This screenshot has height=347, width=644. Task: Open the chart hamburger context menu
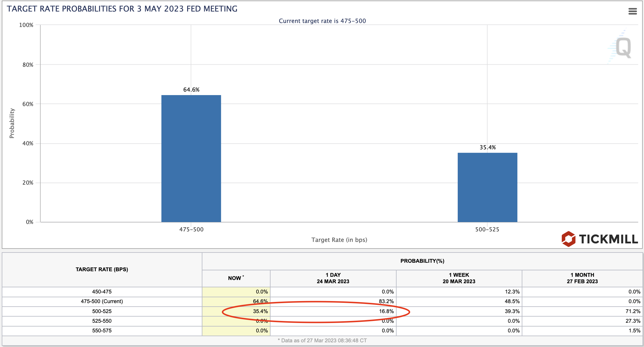(x=632, y=11)
